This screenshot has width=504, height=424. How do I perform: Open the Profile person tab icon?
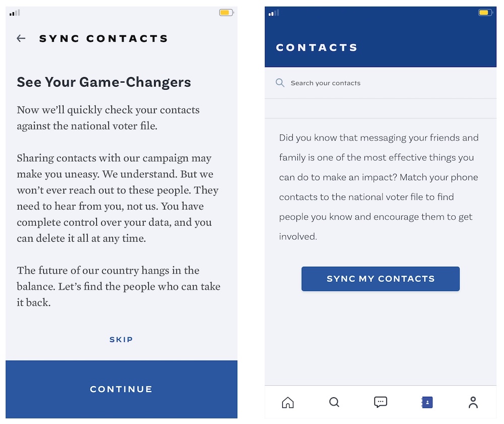point(473,402)
